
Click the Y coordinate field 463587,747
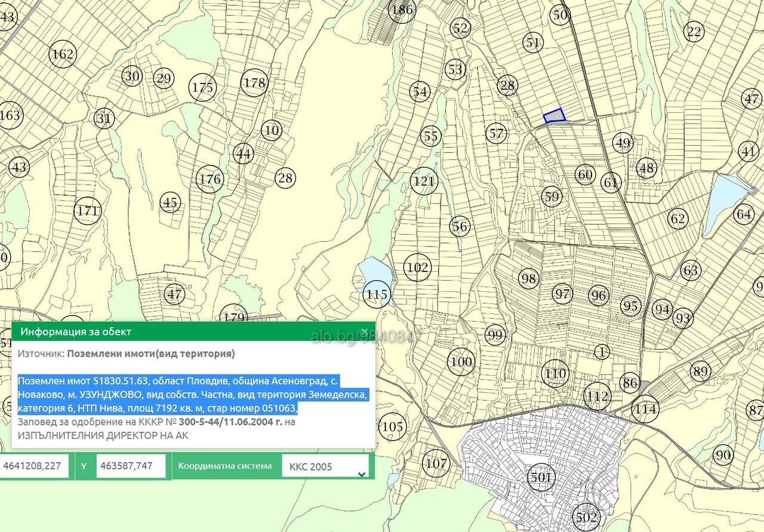131,466
